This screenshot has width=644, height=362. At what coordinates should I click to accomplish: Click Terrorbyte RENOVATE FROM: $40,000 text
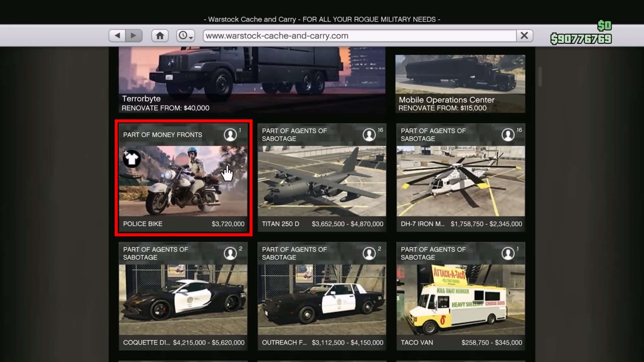tap(165, 108)
